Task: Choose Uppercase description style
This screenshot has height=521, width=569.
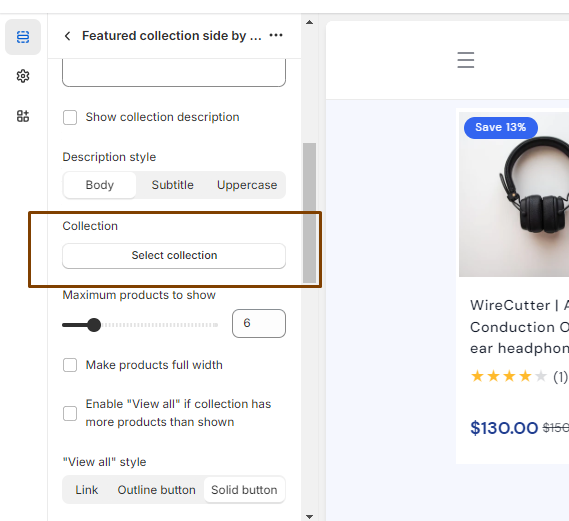Action: pyautogui.click(x=247, y=185)
